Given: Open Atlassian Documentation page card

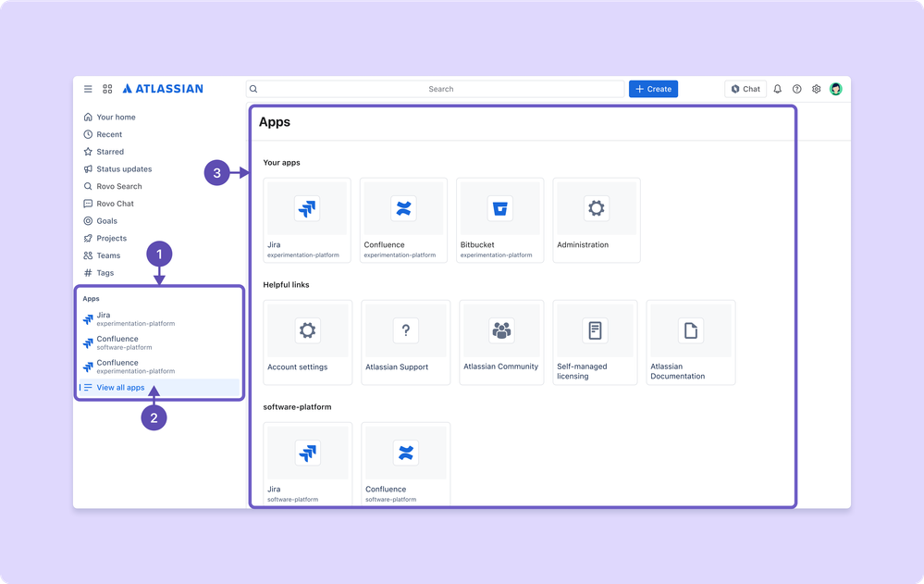Looking at the screenshot, I should point(691,342).
